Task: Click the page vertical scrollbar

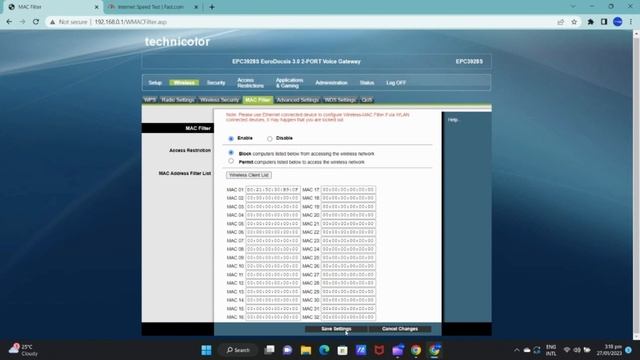Action: pyautogui.click(x=636, y=184)
